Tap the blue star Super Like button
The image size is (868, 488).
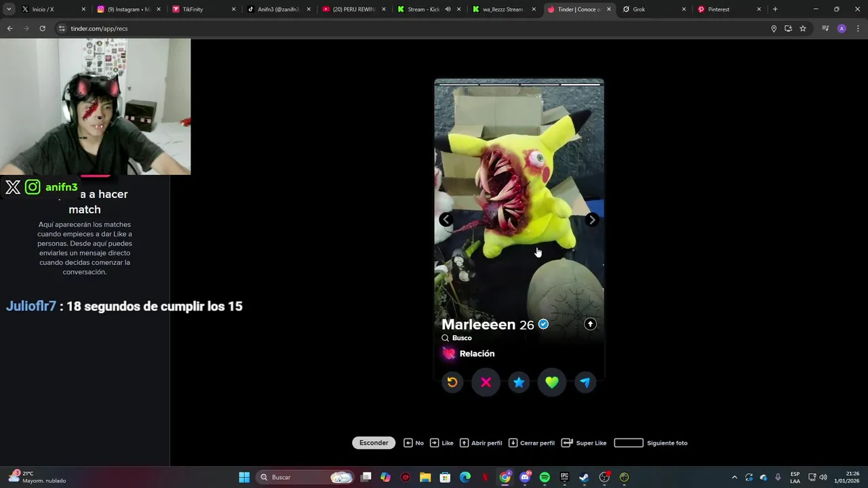tap(519, 382)
